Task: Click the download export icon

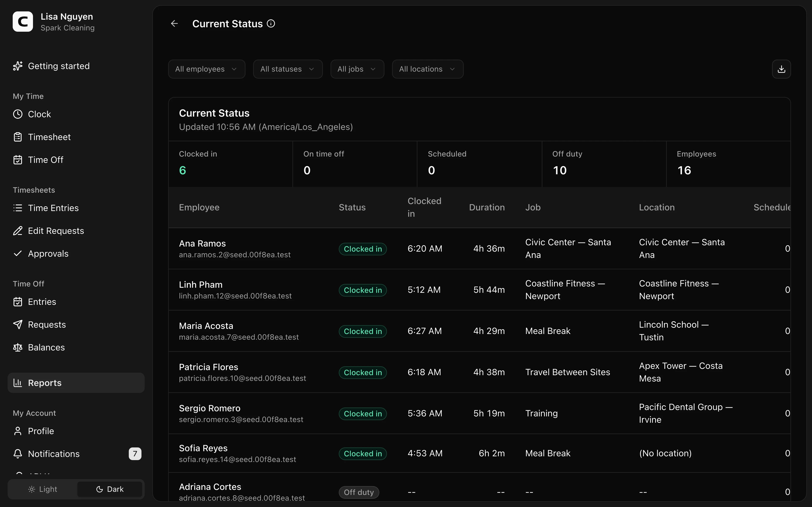Action: tap(781, 69)
